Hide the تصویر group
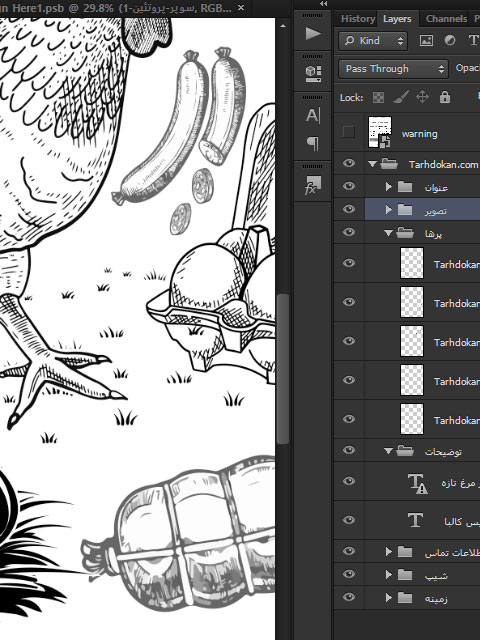This screenshot has width=480, height=640. pos(349,209)
